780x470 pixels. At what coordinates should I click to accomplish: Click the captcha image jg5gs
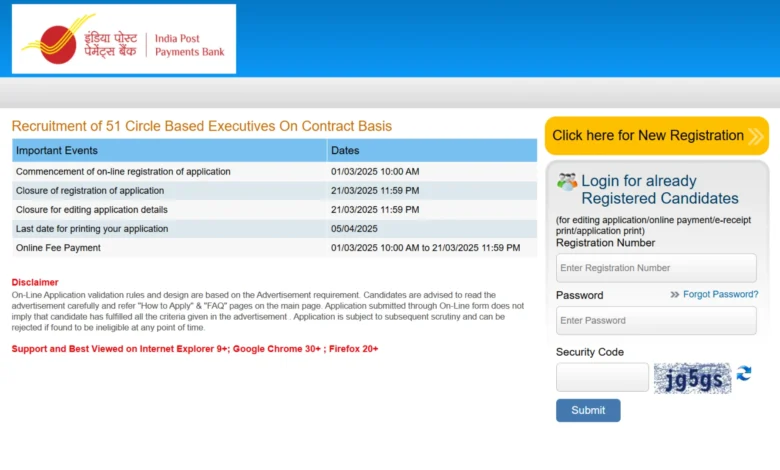692,378
